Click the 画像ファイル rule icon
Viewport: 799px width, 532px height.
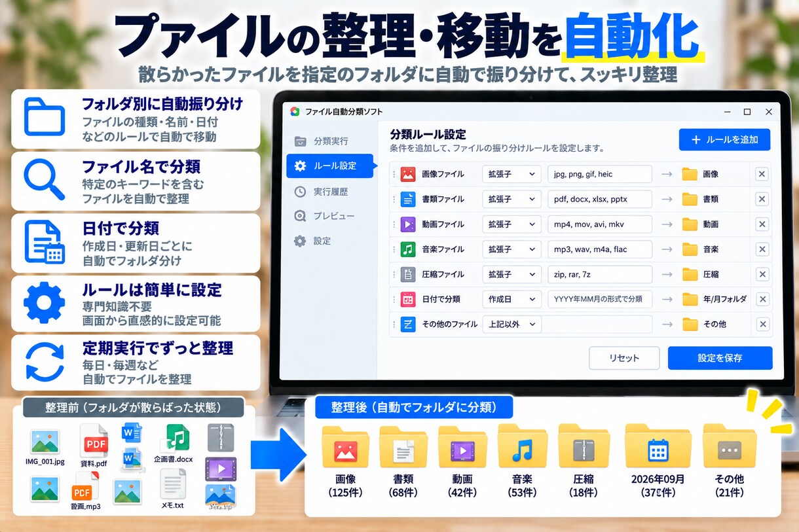tap(408, 174)
